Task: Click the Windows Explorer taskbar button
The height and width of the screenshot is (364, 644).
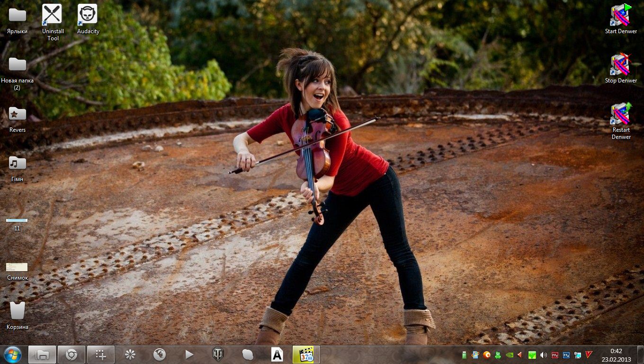Action: (x=42, y=354)
